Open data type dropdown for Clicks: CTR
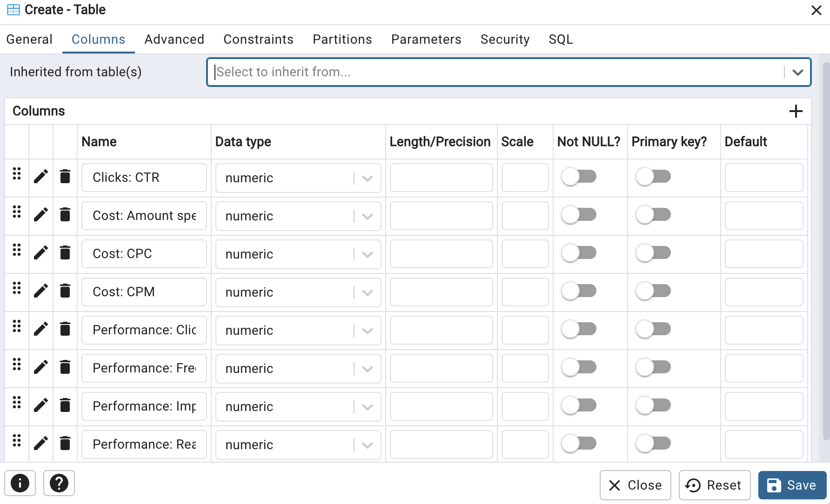This screenshot has width=830, height=504. click(298, 178)
